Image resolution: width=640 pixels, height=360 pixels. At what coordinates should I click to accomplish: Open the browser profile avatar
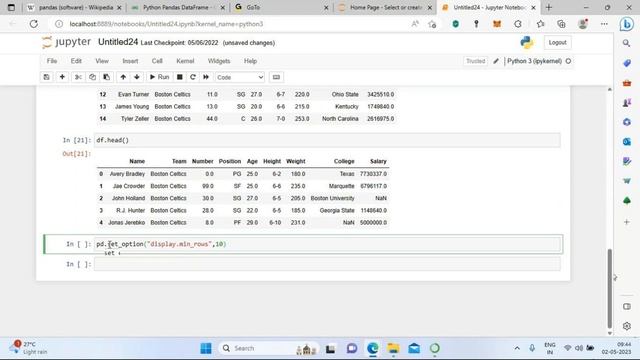pyautogui.click(x=583, y=24)
